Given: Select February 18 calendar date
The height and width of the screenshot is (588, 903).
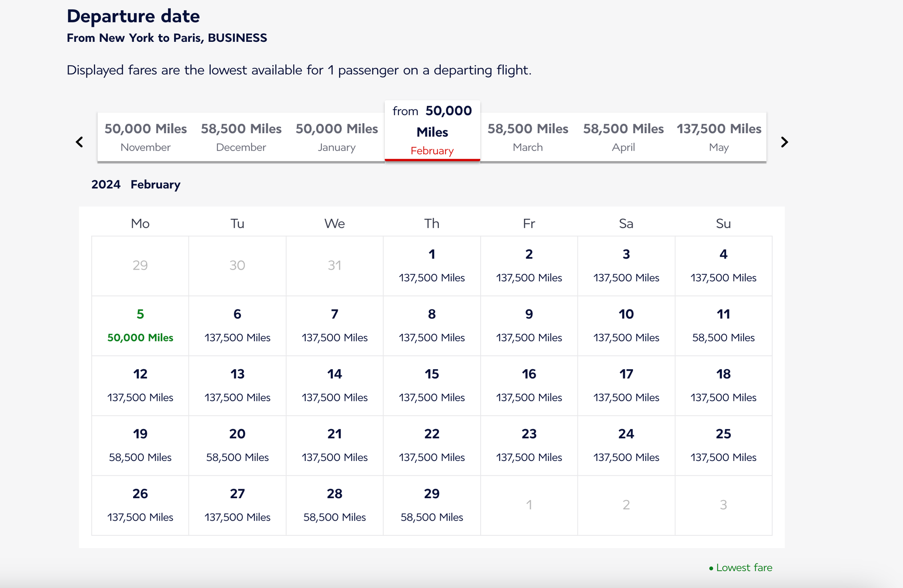Looking at the screenshot, I should (x=723, y=385).
